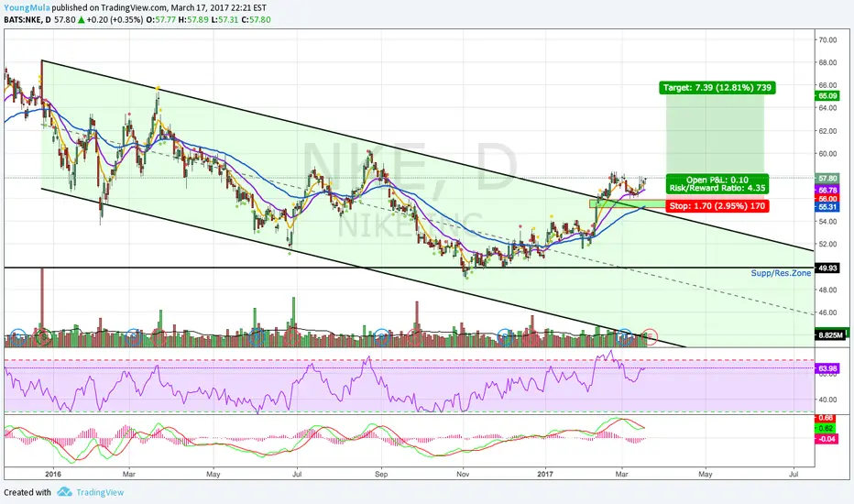Click the 2017 label on time axis
The height and width of the screenshot is (504, 854).
545,474
